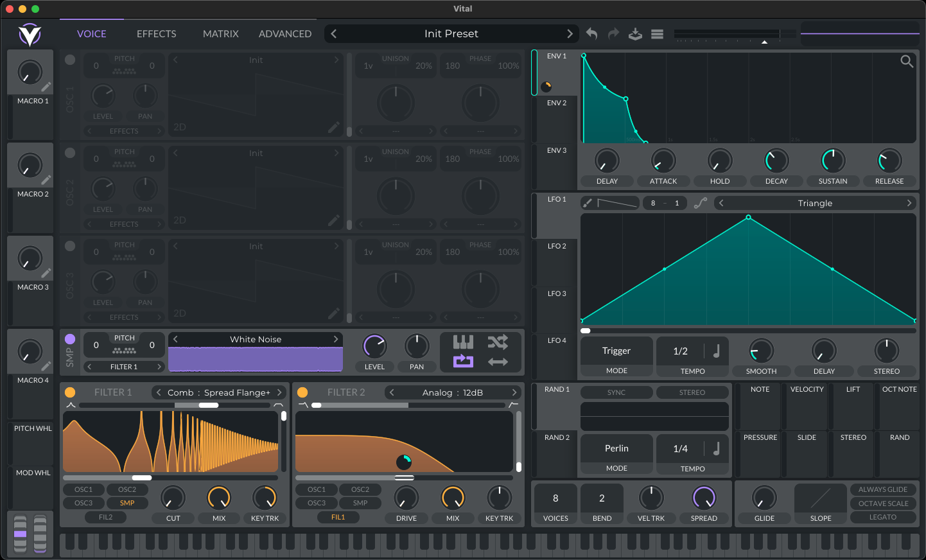Toggle sample loop icon
926x560 pixels.
tap(463, 362)
